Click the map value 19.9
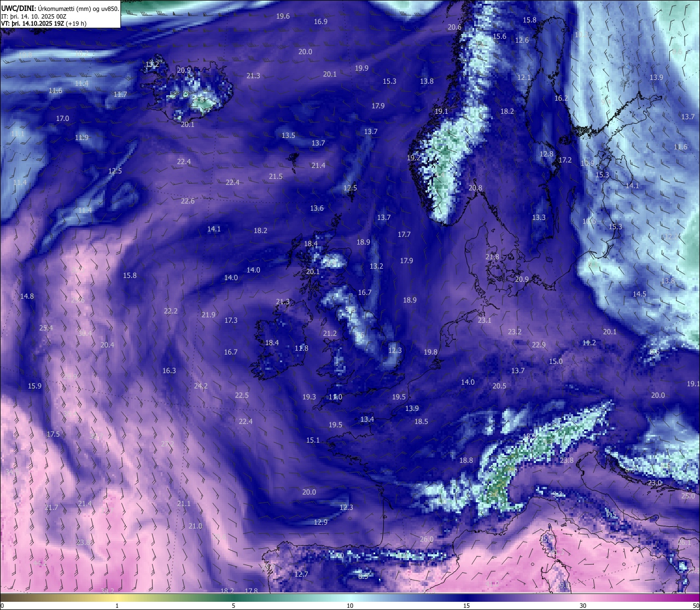 [361, 68]
